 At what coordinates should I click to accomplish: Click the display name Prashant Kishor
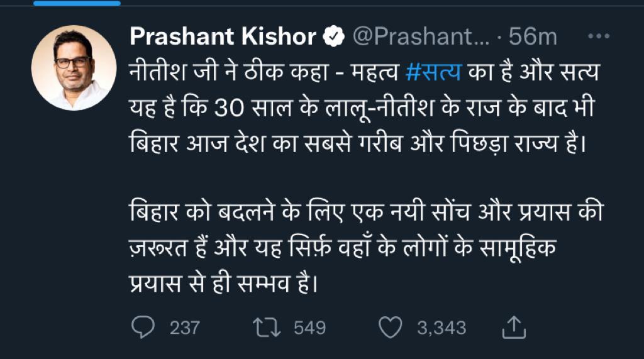pos(223,38)
